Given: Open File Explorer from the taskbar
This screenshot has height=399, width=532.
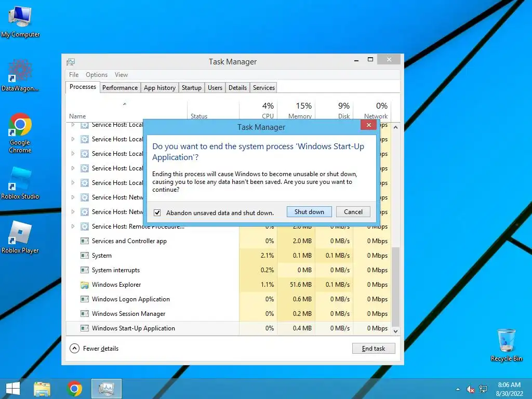Looking at the screenshot, I should 42,389.
